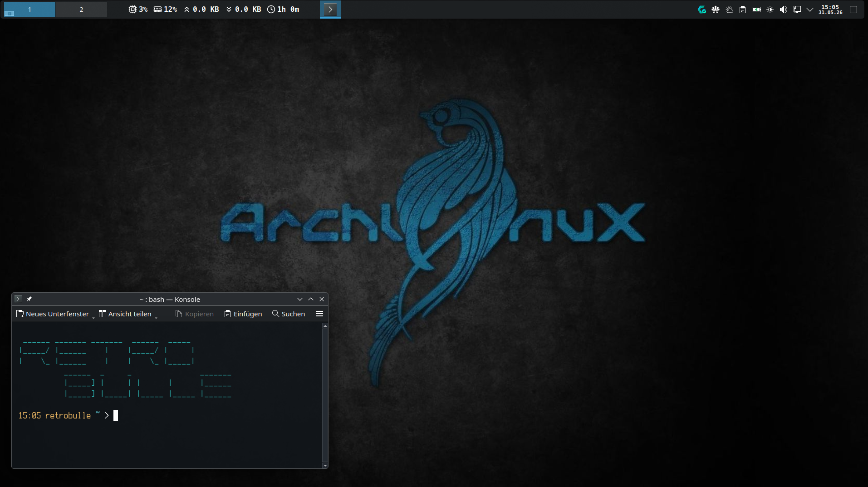Minimize the Konsole window

coord(300,299)
